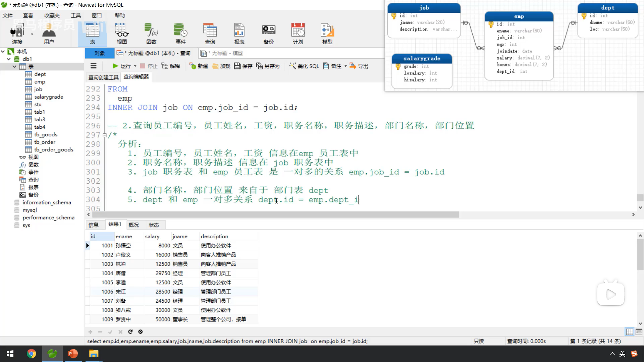Screen dimensions: 644x362
Task: Open the 运行 dropdown arrow
Action: tap(135, 66)
